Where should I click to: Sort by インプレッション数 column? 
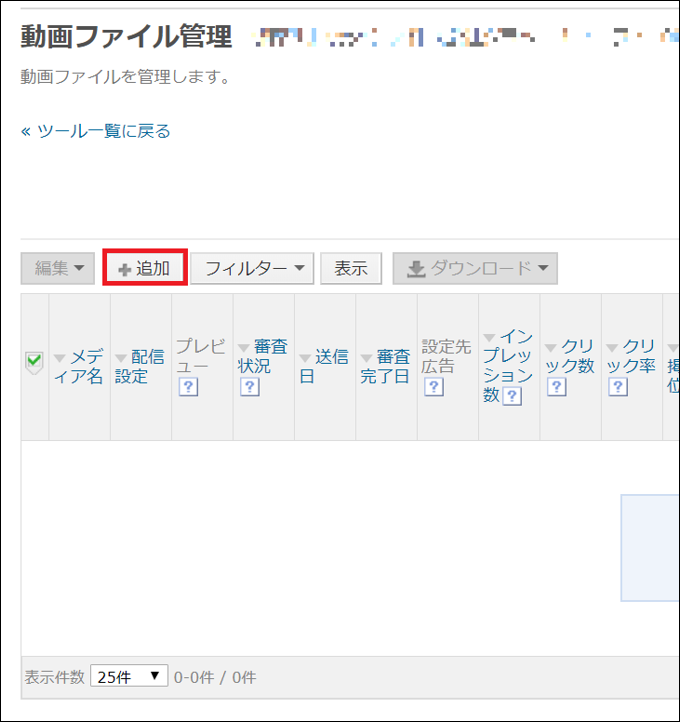[x=508, y=366]
